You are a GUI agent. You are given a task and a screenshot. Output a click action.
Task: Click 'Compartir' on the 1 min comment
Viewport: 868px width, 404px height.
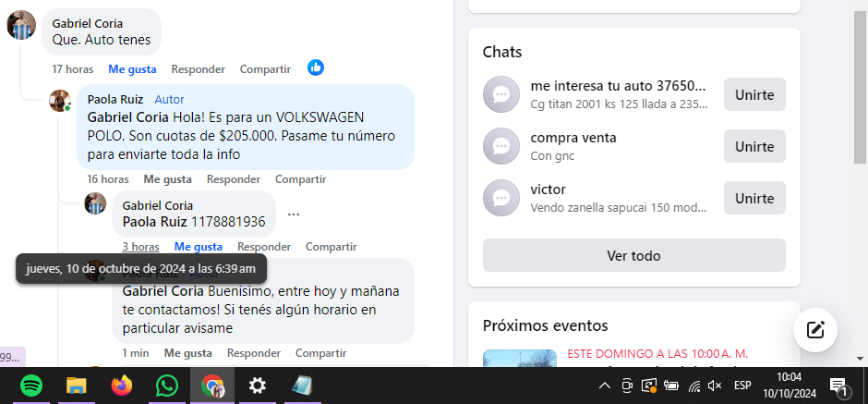point(321,353)
